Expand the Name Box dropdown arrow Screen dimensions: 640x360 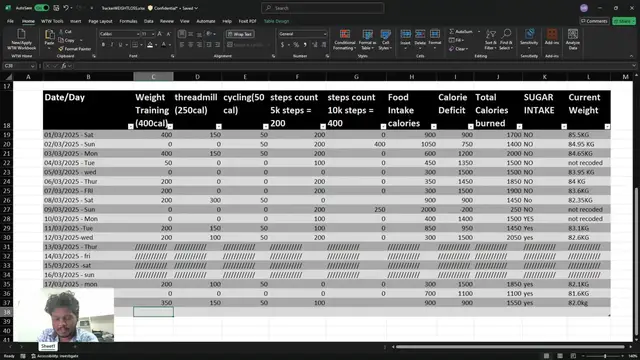[32, 66]
